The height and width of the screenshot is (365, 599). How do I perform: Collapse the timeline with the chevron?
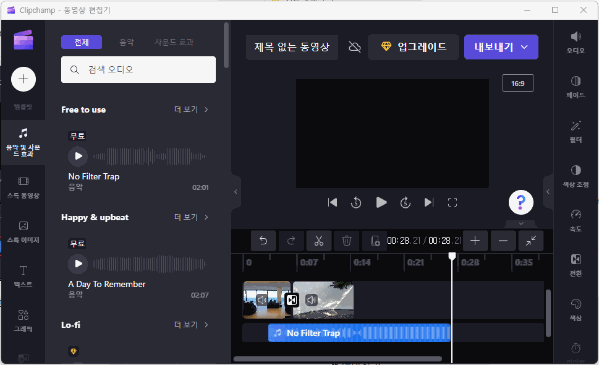pyautogui.click(x=521, y=224)
